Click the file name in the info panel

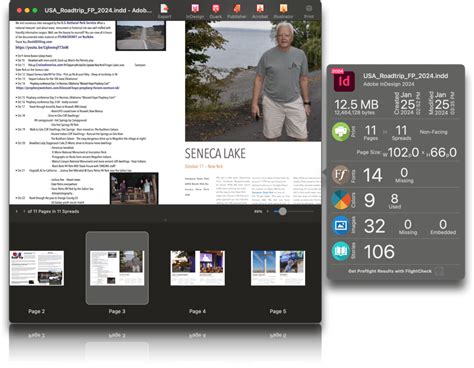point(406,76)
